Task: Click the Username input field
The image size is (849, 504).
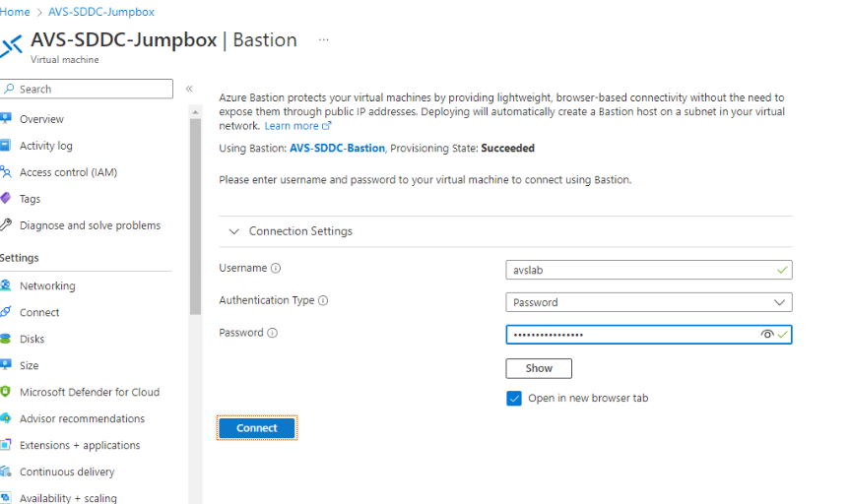Action: click(x=640, y=270)
